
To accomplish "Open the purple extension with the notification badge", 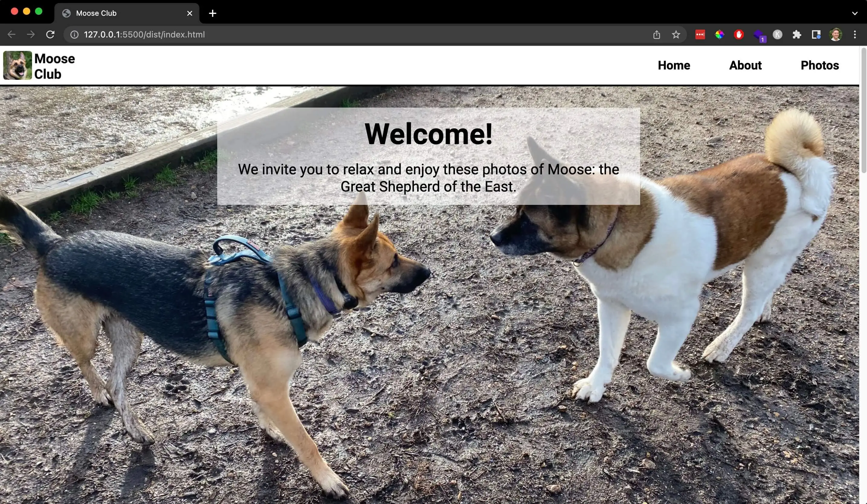I will coord(760,34).
